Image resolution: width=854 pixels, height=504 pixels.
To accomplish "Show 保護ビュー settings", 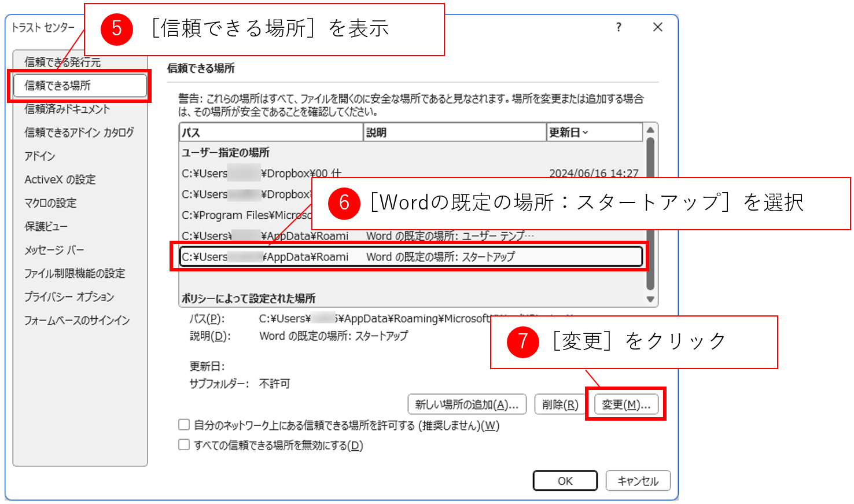I will click(x=46, y=226).
